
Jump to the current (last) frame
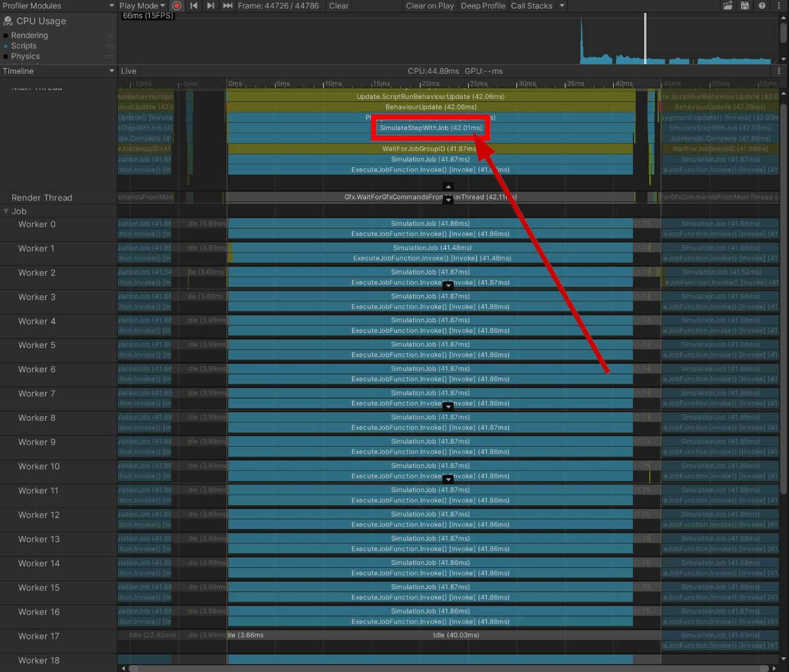pos(227,6)
